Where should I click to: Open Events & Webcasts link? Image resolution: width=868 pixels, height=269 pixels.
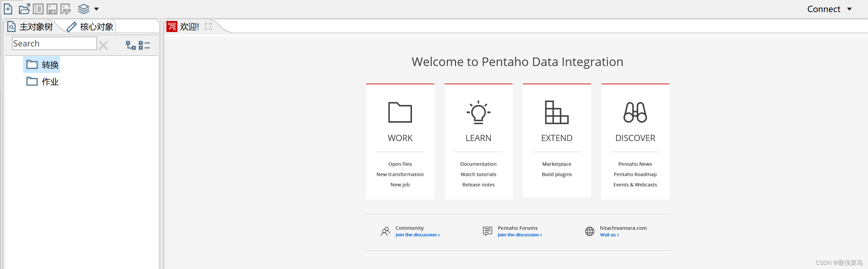[635, 185]
